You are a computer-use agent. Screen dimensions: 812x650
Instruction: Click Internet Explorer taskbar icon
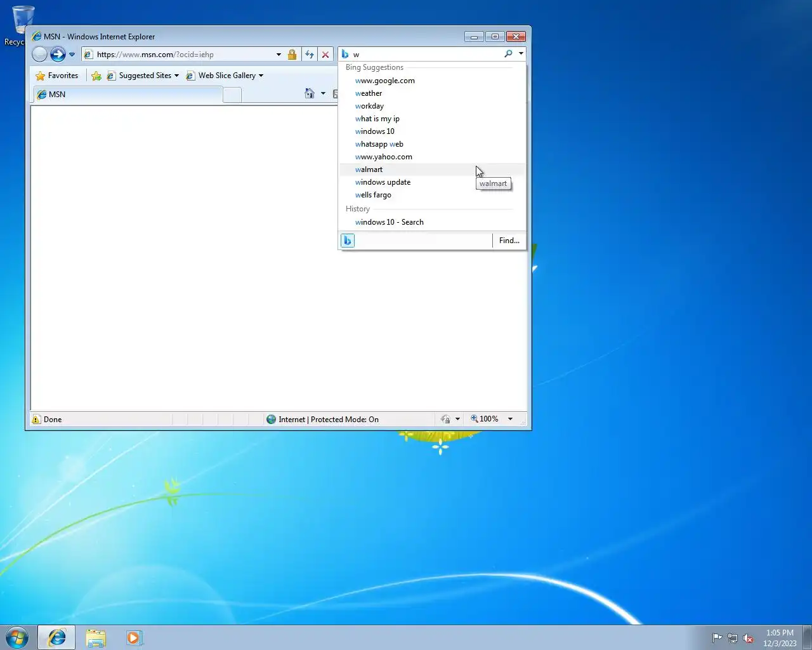click(x=56, y=637)
